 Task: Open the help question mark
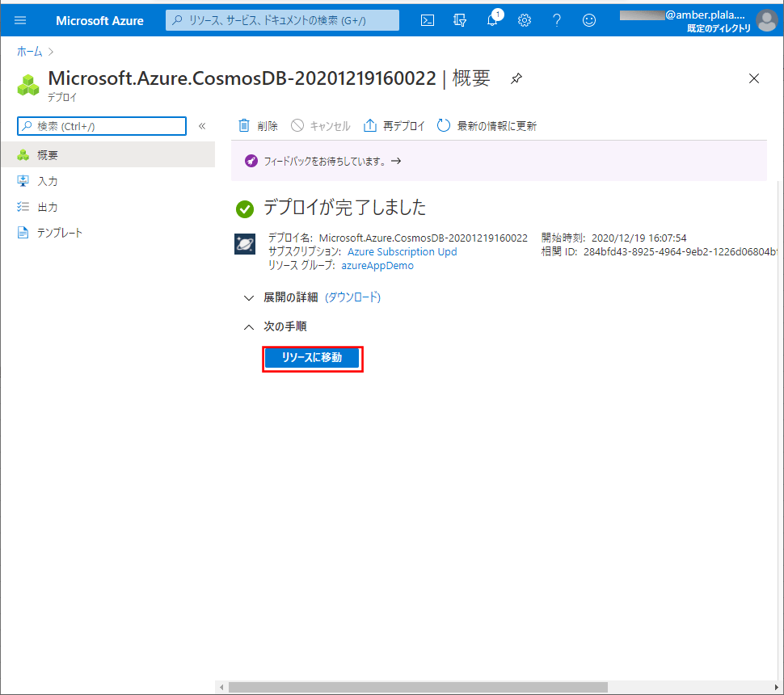point(557,20)
